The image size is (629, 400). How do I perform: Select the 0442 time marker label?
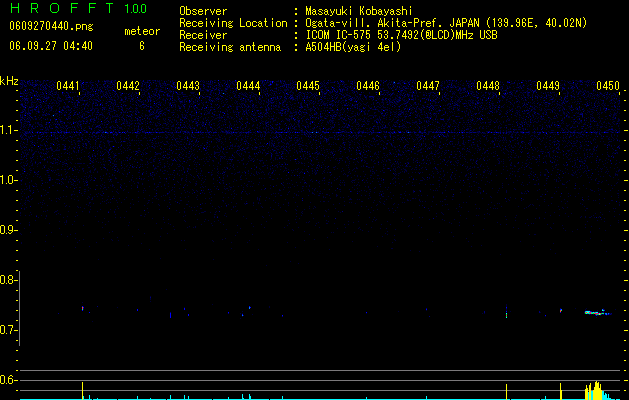pyautogui.click(x=128, y=86)
